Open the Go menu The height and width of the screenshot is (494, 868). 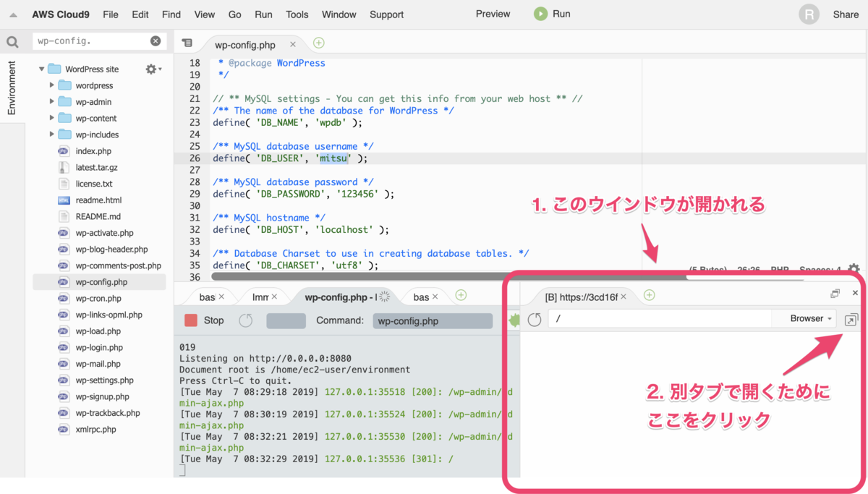(235, 14)
